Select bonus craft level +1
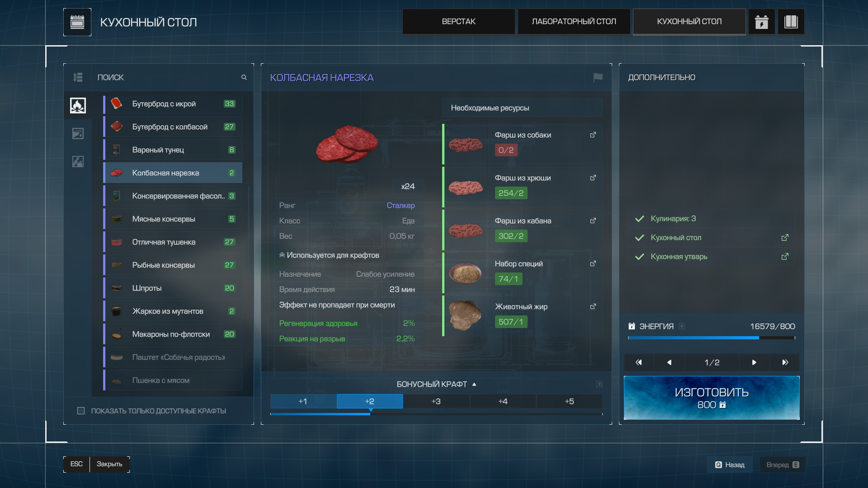Viewport: 868px width, 488px height. (303, 401)
